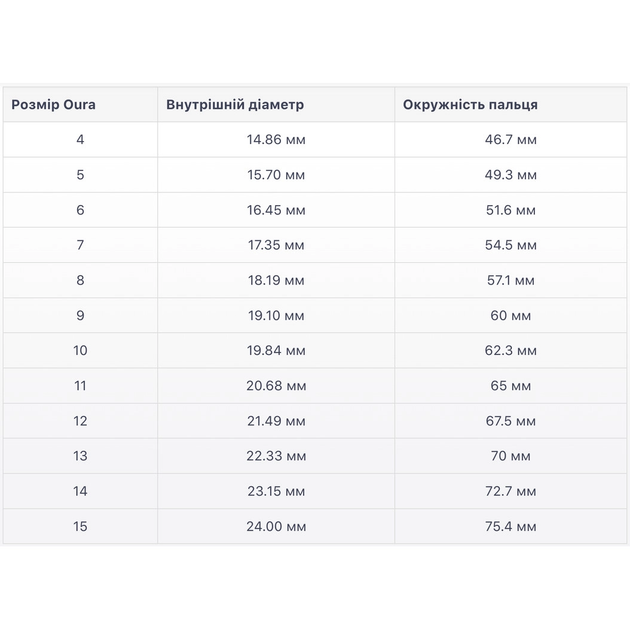
Task: Click the 72.7 мм circumference value
Action: tap(511, 491)
